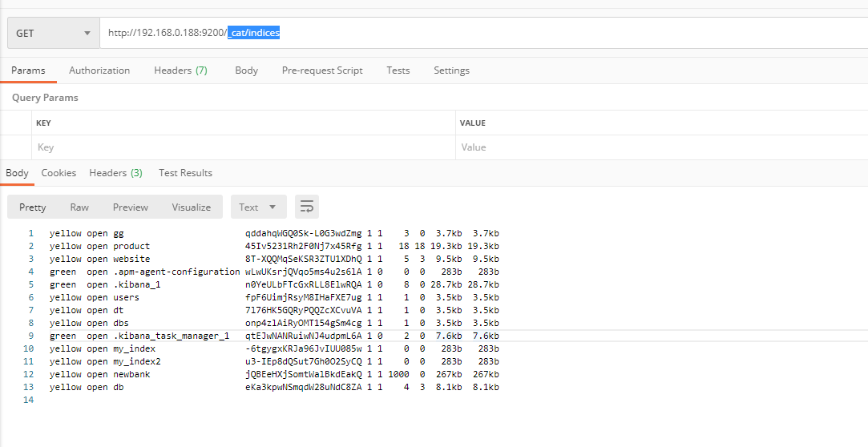
Task: Click the '.apm-agent-configuration' index name
Action: [176, 272]
